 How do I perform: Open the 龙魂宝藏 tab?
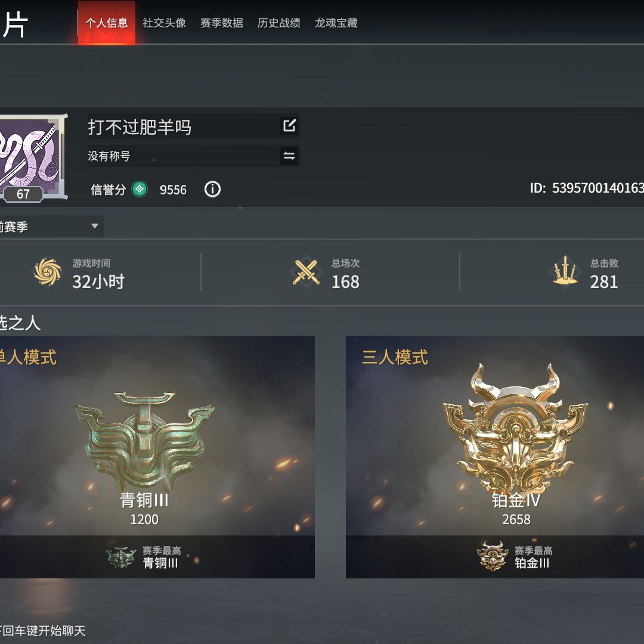pos(336,23)
